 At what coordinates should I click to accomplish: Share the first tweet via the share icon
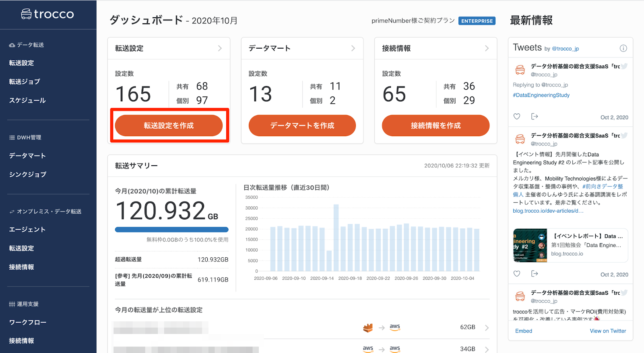click(535, 117)
